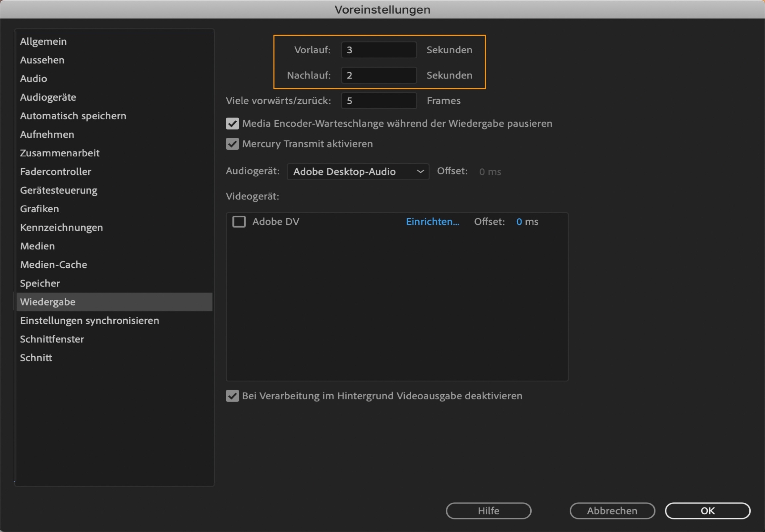Image resolution: width=765 pixels, height=532 pixels.
Task: Open the Medien-Cache preferences
Action: pos(53,265)
